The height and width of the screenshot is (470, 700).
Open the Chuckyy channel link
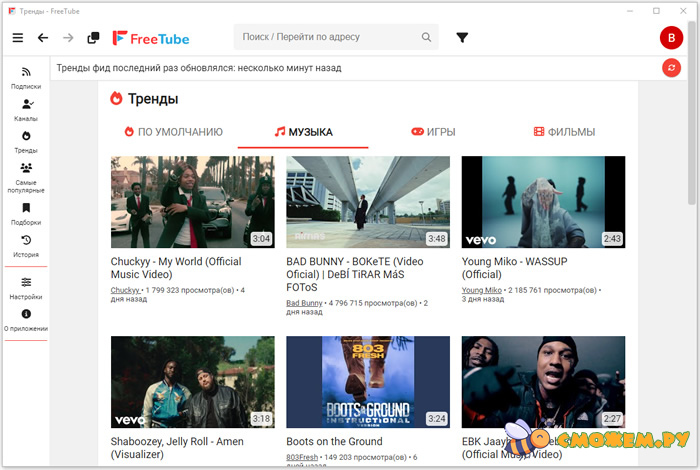coord(125,290)
